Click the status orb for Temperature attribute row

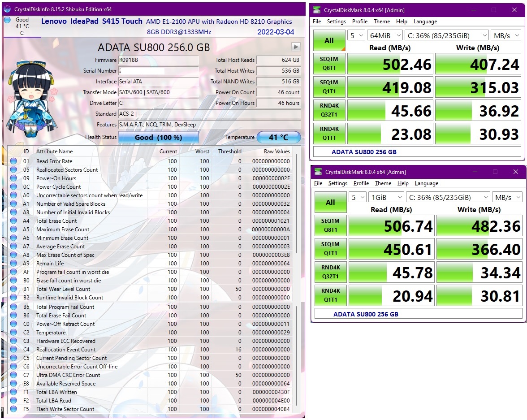pyautogui.click(x=13, y=332)
